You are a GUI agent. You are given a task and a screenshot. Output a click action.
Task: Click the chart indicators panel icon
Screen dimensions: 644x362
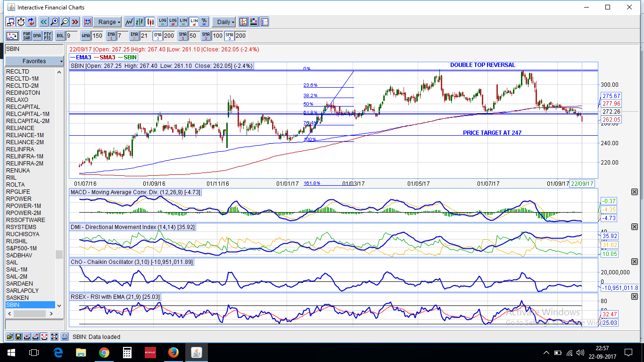[243, 22]
